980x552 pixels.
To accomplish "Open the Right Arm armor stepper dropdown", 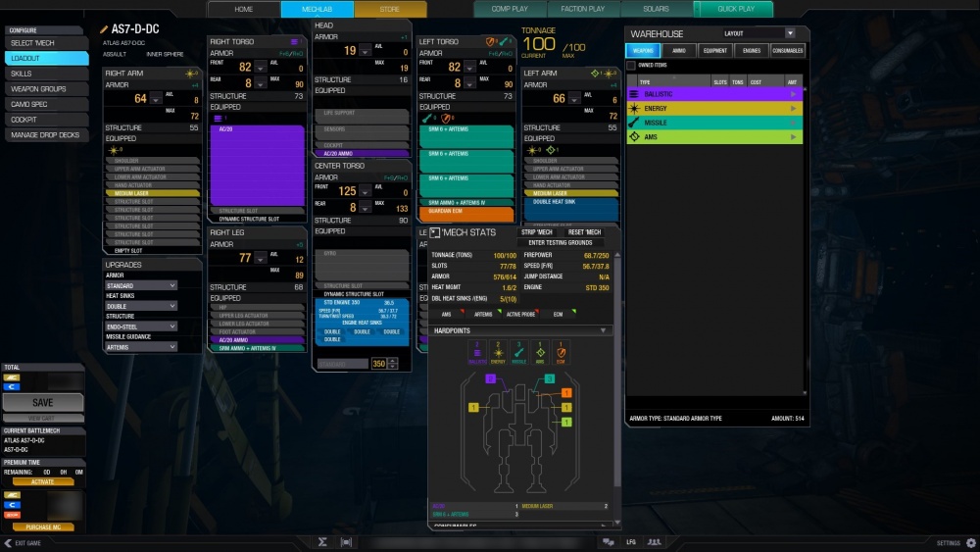I will point(156,99).
